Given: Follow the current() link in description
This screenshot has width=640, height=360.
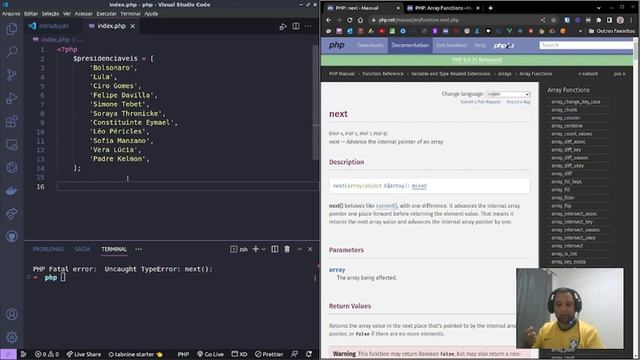Looking at the screenshot, I should click(x=386, y=206).
